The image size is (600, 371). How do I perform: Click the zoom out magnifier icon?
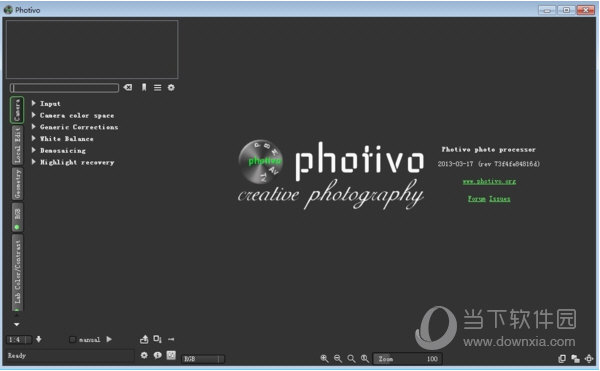338,359
